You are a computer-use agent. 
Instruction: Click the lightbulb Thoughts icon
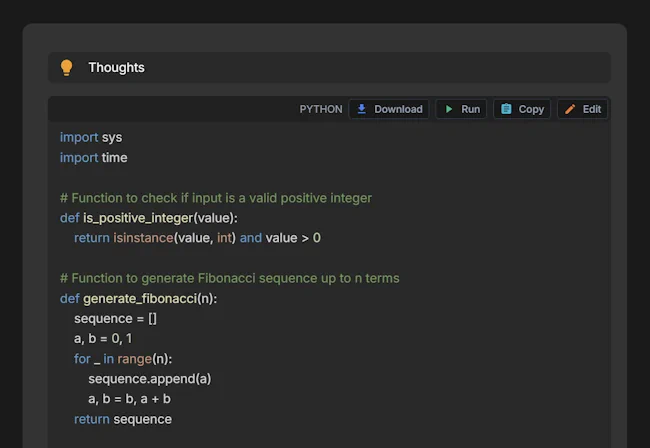[x=66, y=68]
